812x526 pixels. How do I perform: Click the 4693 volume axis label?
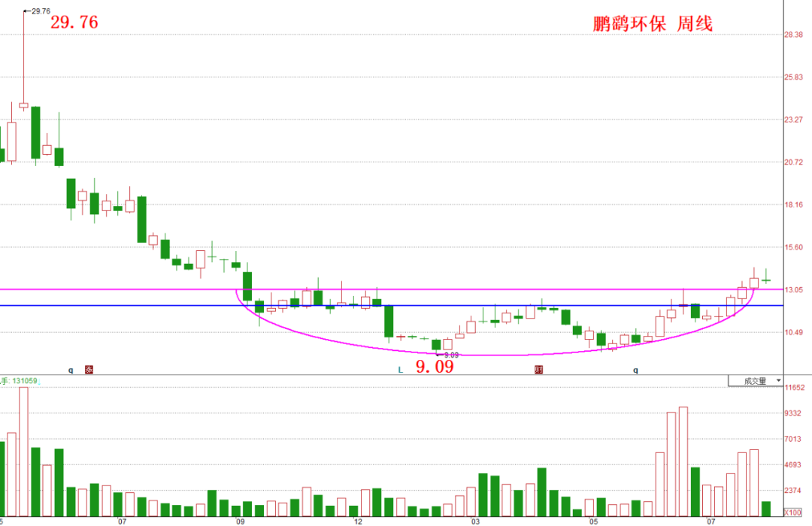tap(793, 465)
